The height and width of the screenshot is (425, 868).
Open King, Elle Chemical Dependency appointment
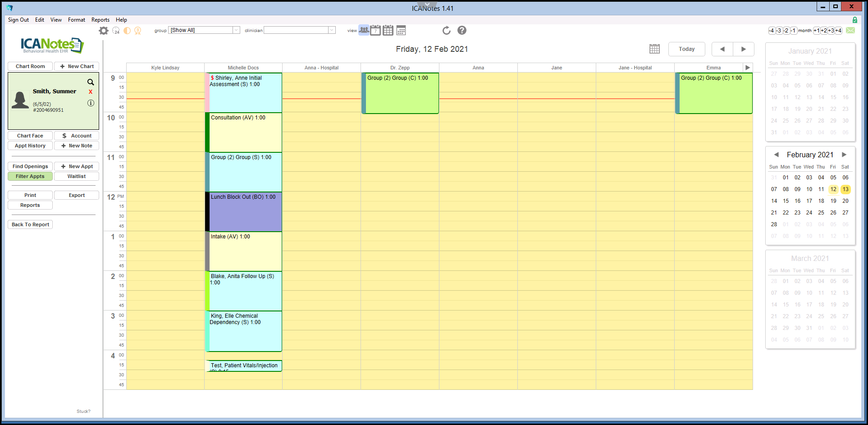point(244,331)
